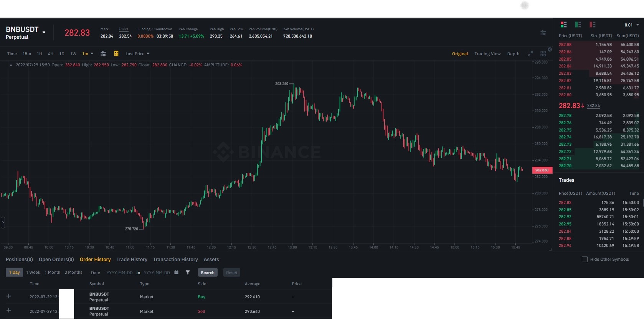Switch chart to Depth view
644x319 pixels.
pyautogui.click(x=513, y=54)
